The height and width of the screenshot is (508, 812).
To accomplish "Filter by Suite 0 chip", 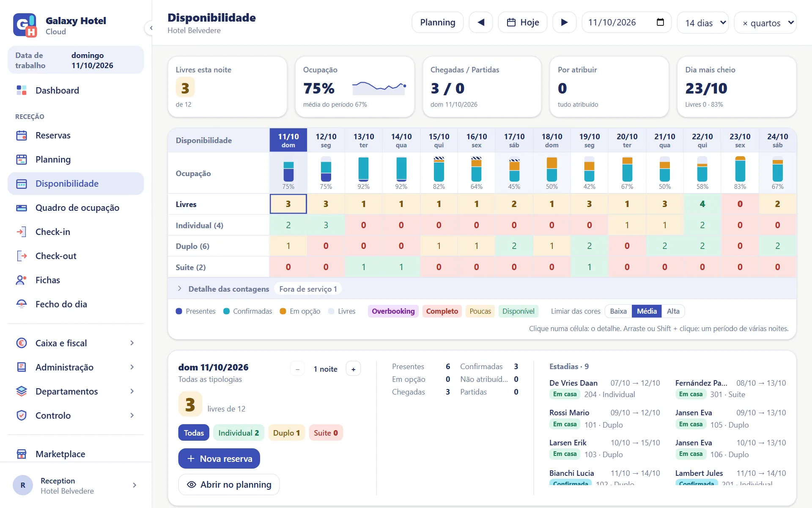I will (326, 433).
